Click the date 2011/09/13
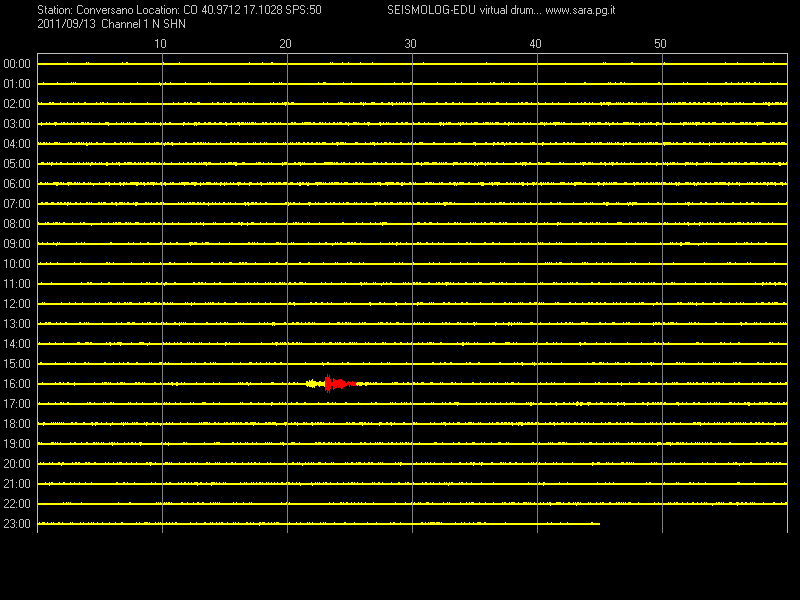Screen dimensions: 800x600 point(66,24)
